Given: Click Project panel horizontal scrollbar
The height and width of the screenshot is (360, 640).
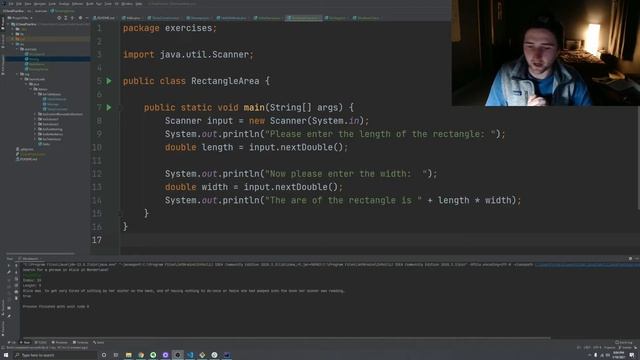Looking at the screenshot, I should [x=41, y=253].
